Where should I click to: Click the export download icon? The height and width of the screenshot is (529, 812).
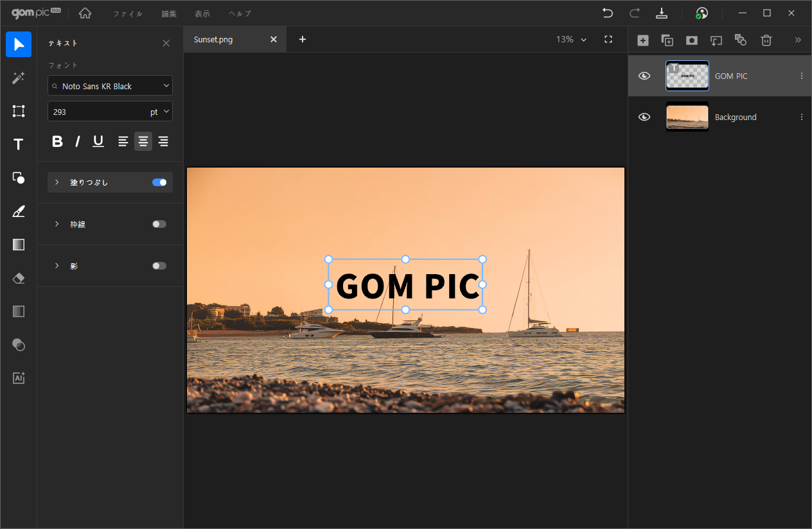662,13
